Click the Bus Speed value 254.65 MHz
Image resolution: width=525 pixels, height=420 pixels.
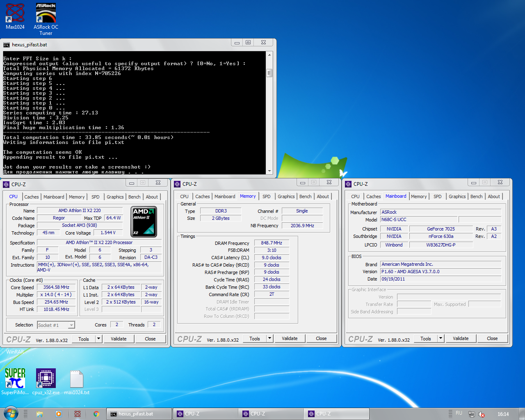tap(57, 302)
